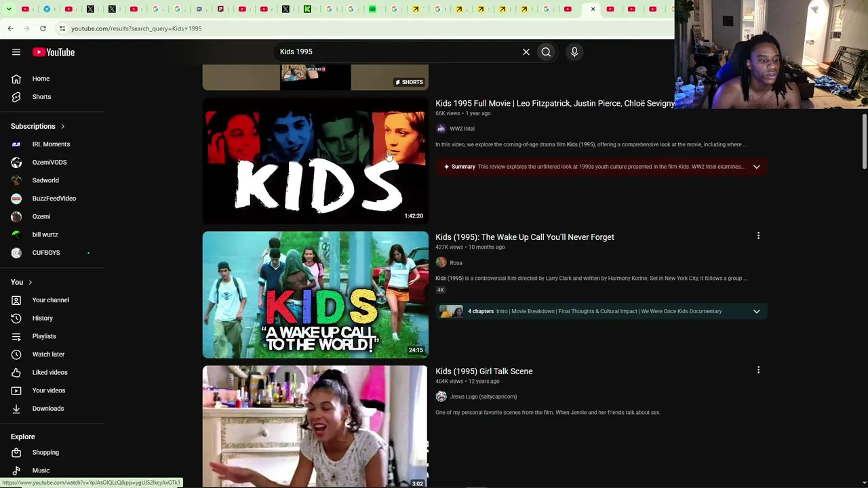Image resolution: width=868 pixels, height=488 pixels.
Task: Expand the 4 chapters list
Action: (756, 311)
